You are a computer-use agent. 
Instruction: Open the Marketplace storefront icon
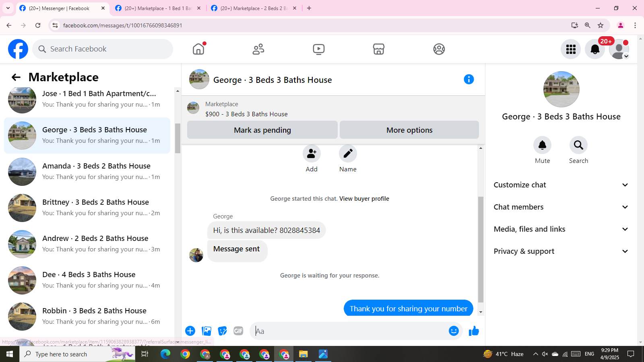[379, 49]
